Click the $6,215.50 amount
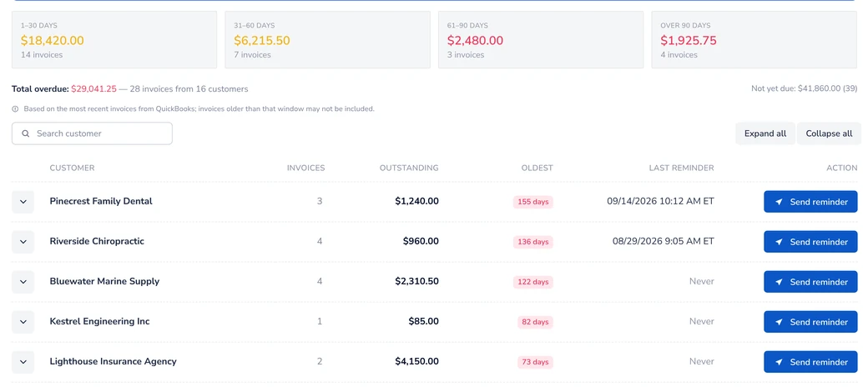868x387 pixels. pyautogui.click(x=262, y=40)
